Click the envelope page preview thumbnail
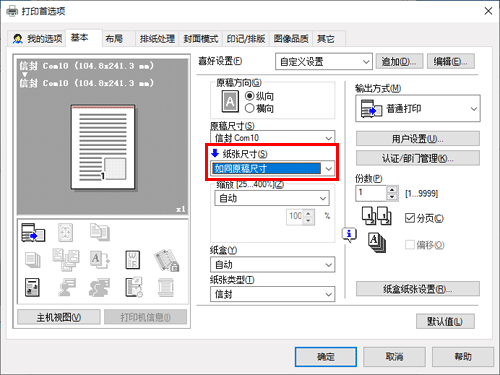The image size is (500, 375). (103, 147)
